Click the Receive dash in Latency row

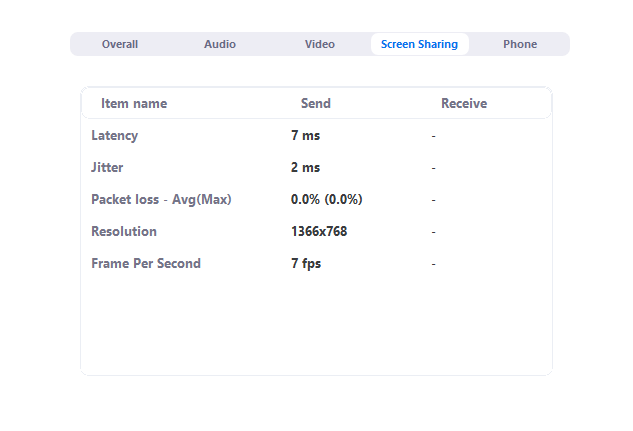pyautogui.click(x=434, y=136)
